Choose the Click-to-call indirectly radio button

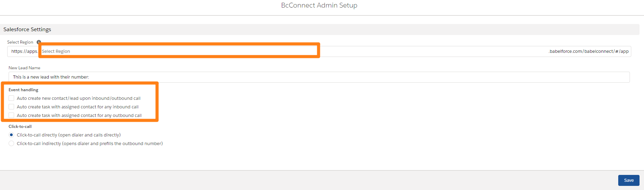(x=11, y=144)
